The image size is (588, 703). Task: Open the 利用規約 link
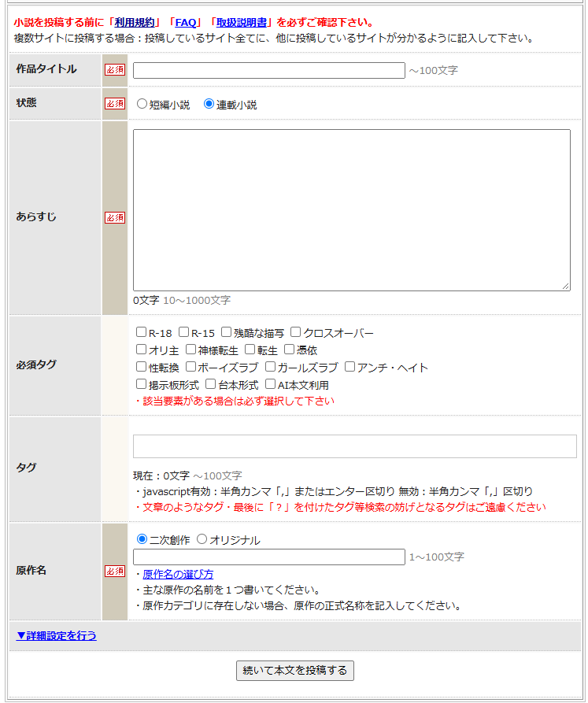click(135, 22)
